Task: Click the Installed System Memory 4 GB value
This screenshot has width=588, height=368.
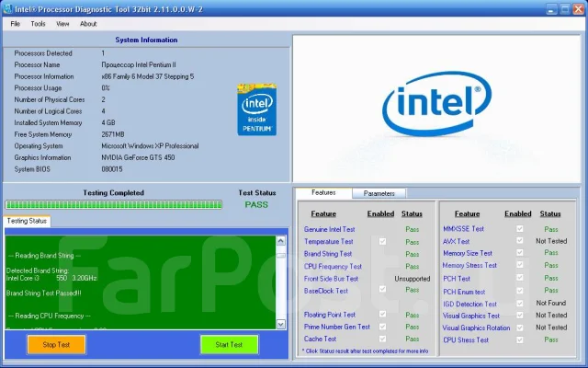Action: click(108, 122)
